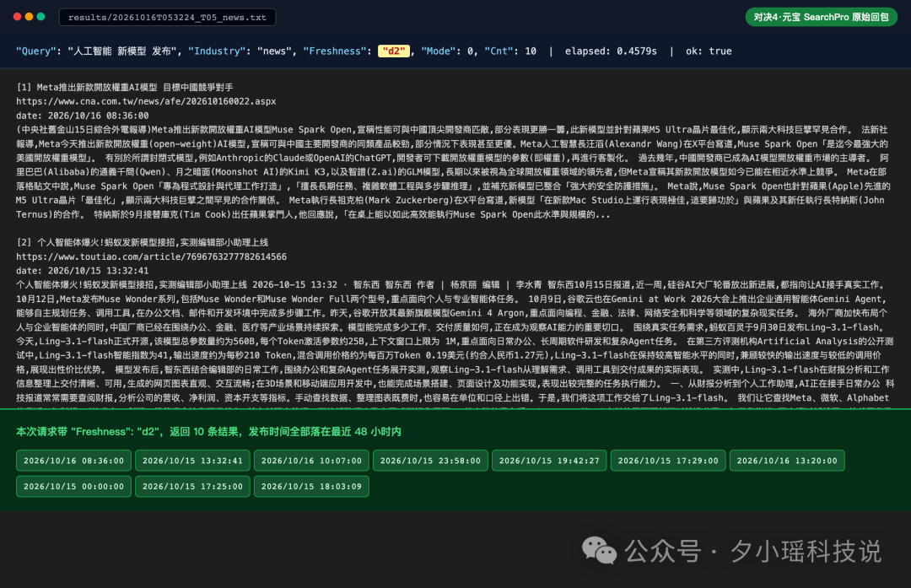Viewport: 911px width, 588px height.
Task: Click the 2026/10/15 23:58:00 date chip
Action: pos(430,461)
